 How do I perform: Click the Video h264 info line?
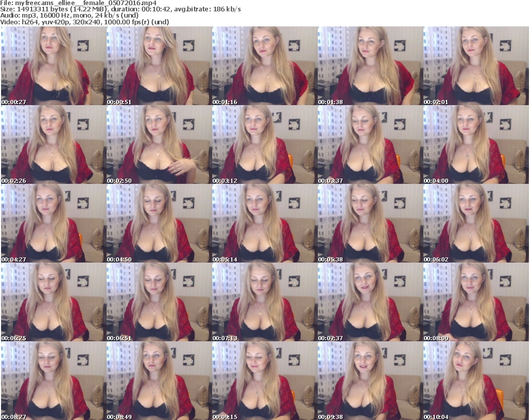tap(84, 22)
